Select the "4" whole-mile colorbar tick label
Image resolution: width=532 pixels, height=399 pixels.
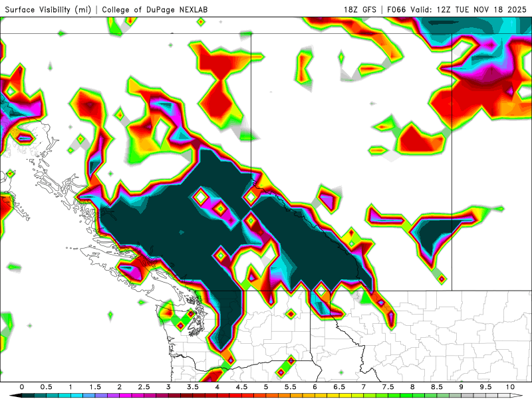217,387
